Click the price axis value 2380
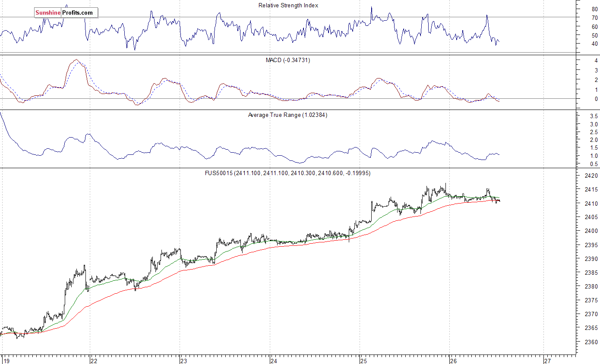 (592, 286)
